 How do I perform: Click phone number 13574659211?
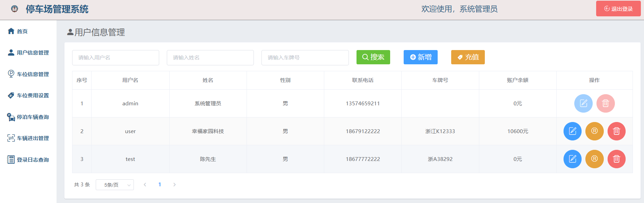(x=363, y=104)
